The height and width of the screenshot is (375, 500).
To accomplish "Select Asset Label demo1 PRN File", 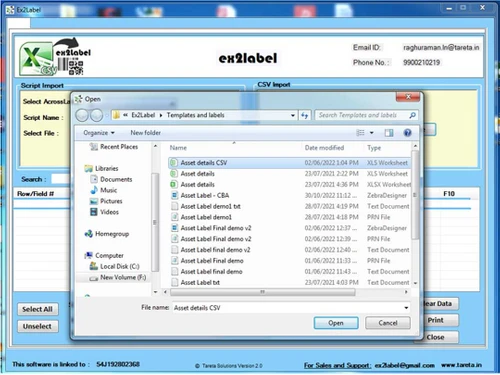I will click(x=289, y=217).
